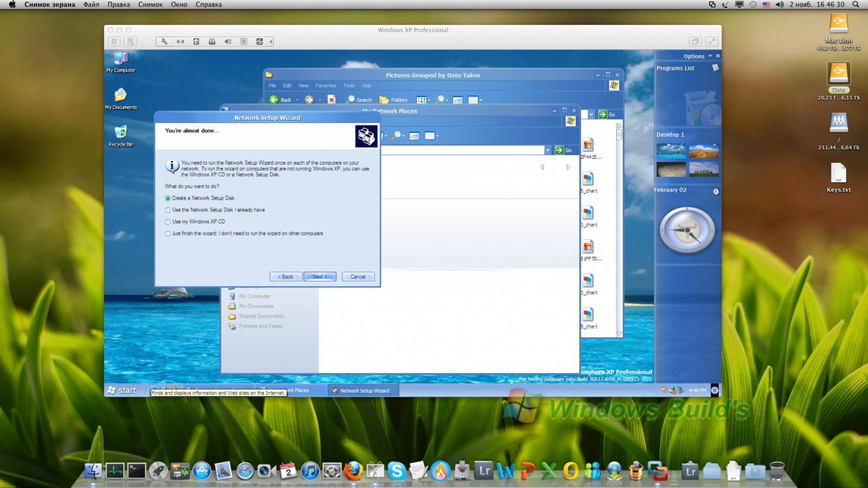This screenshot has height=488, width=868.
Task: Open View menu in Pictures window
Action: tap(304, 86)
